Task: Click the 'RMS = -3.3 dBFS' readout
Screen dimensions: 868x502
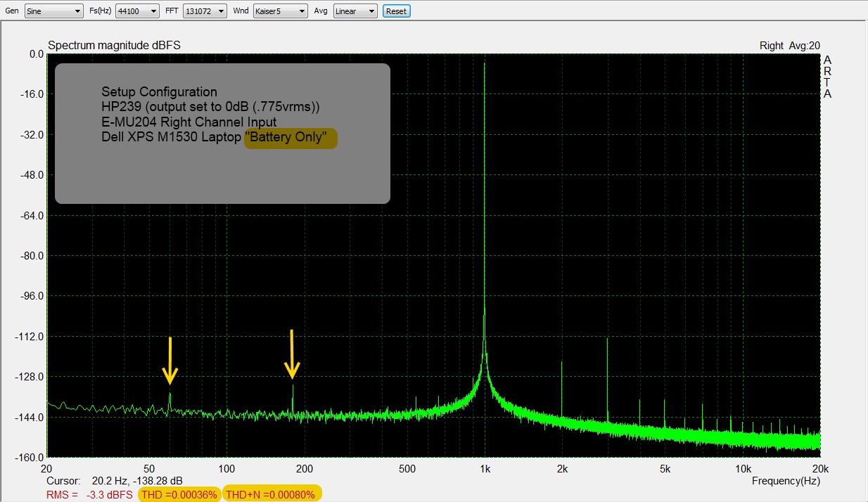Action: 90,494
